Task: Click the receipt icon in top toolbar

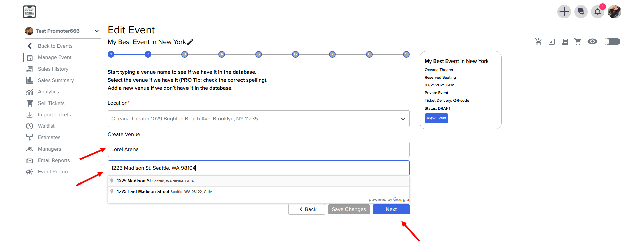Action: [565, 42]
